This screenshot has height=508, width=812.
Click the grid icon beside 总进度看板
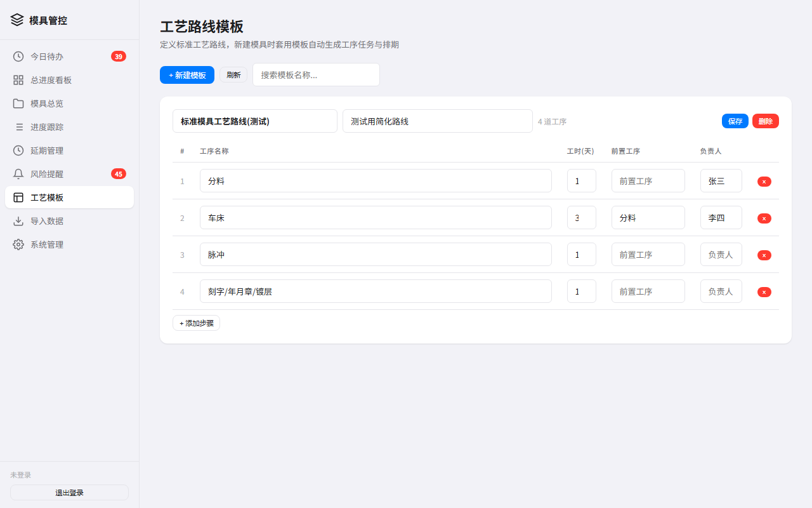tap(18, 80)
